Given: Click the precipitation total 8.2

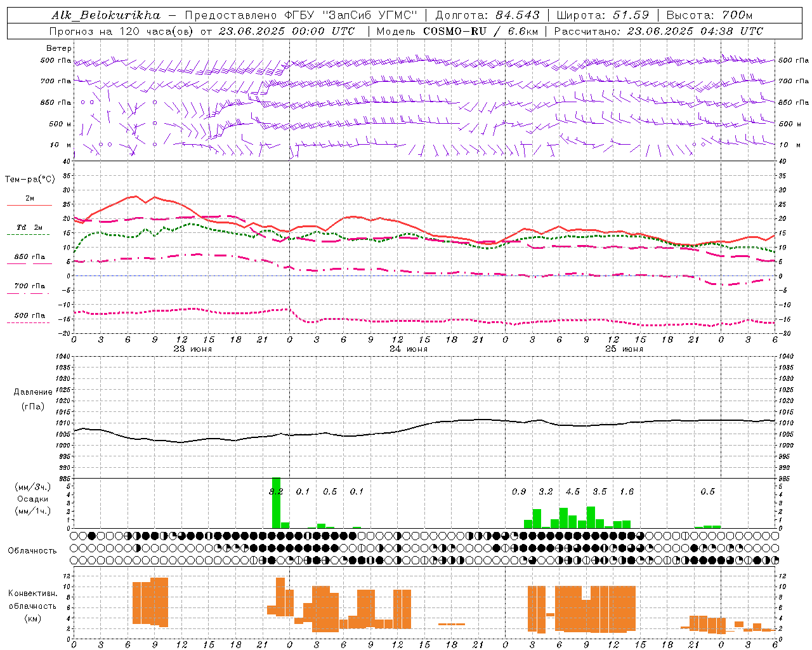Looking at the screenshot, I should tap(276, 492).
